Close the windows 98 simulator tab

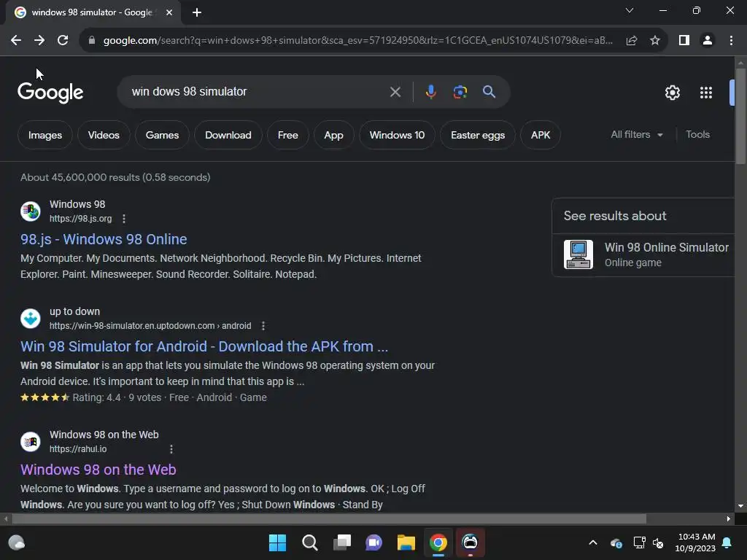pyautogui.click(x=169, y=12)
